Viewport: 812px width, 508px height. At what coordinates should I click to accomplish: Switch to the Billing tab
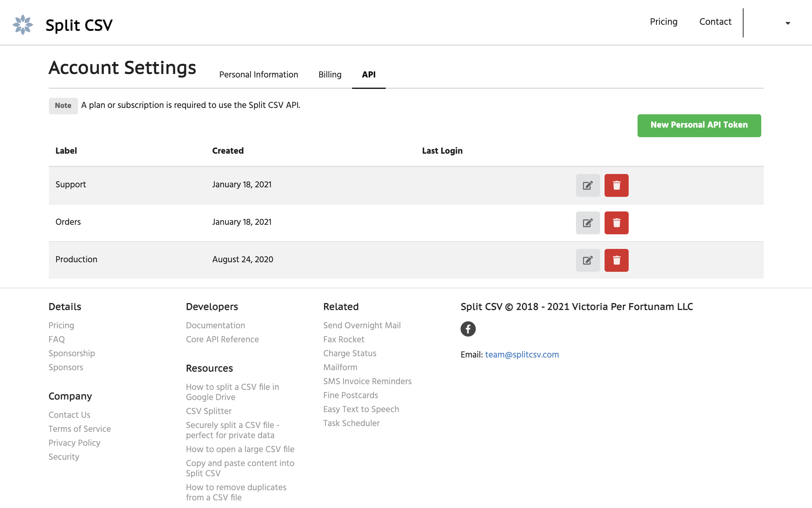pyautogui.click(x=330, y=75)
